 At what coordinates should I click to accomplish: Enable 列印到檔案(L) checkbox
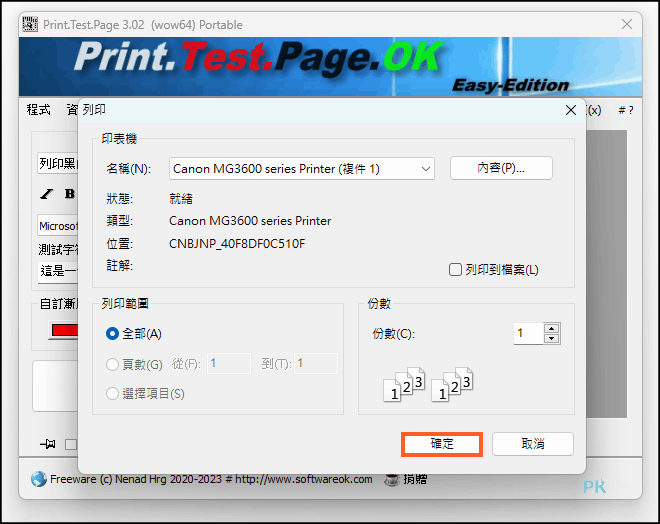point(455,269)
